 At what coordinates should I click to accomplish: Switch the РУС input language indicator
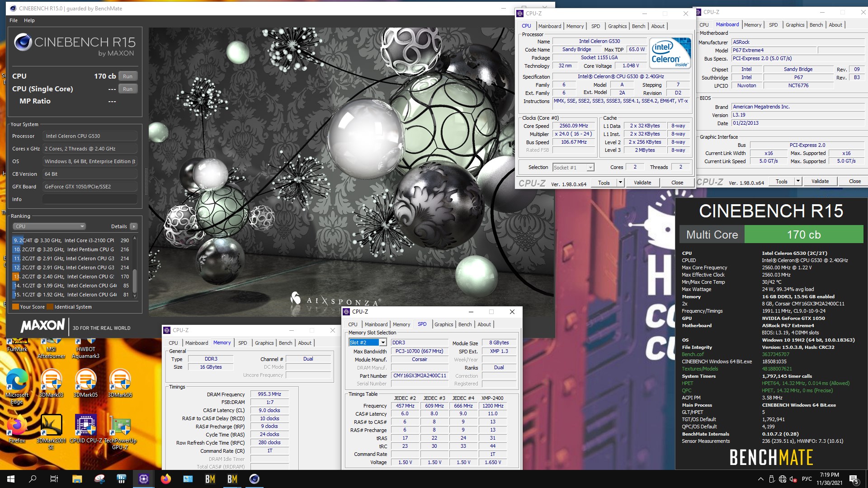807,479
